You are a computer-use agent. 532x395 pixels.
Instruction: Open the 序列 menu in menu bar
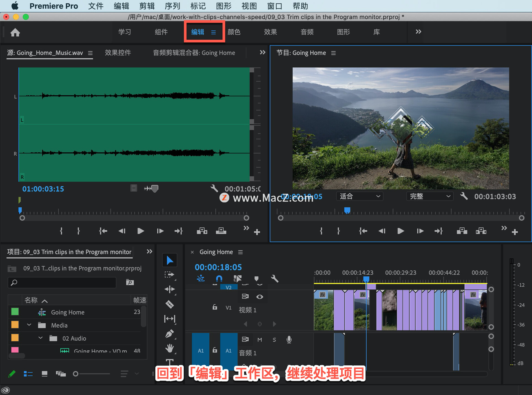172,6
